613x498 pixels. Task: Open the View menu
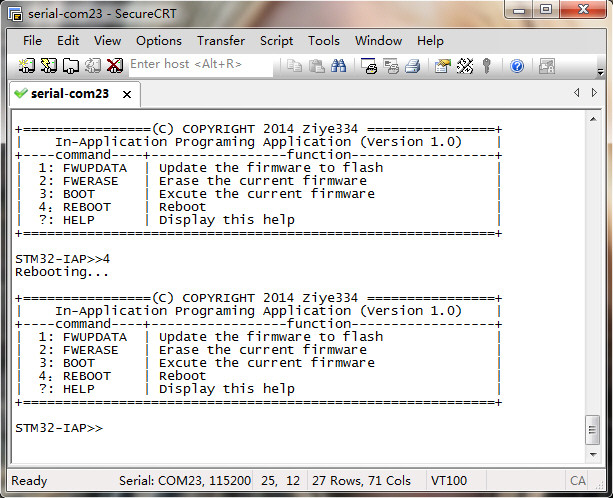pyautogui.click(x=108, y=41)
